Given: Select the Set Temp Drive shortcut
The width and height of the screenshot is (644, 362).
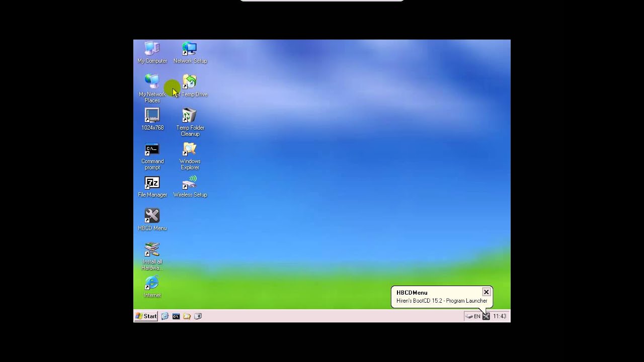Looking at the screenshot, I should point(190,86).
